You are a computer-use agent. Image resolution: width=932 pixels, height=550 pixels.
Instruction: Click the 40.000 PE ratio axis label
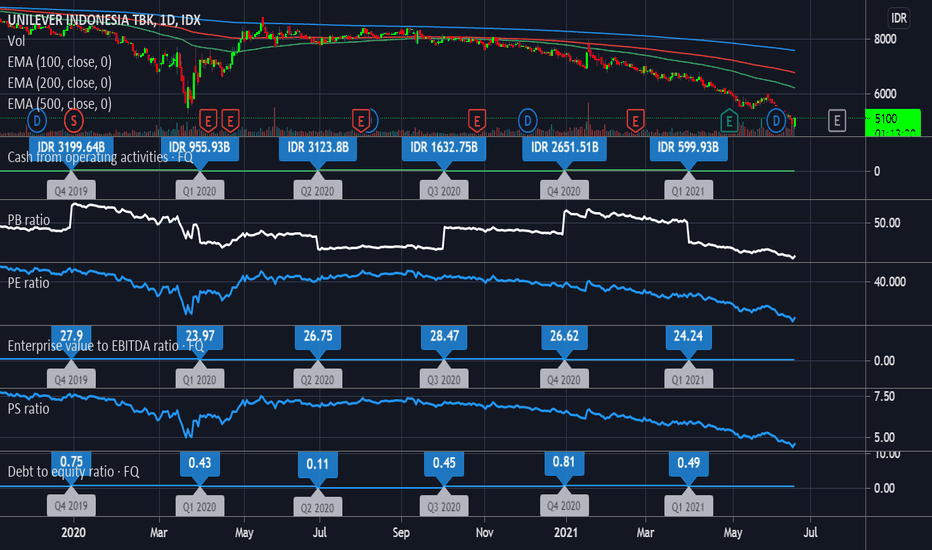tap(889, 282)
